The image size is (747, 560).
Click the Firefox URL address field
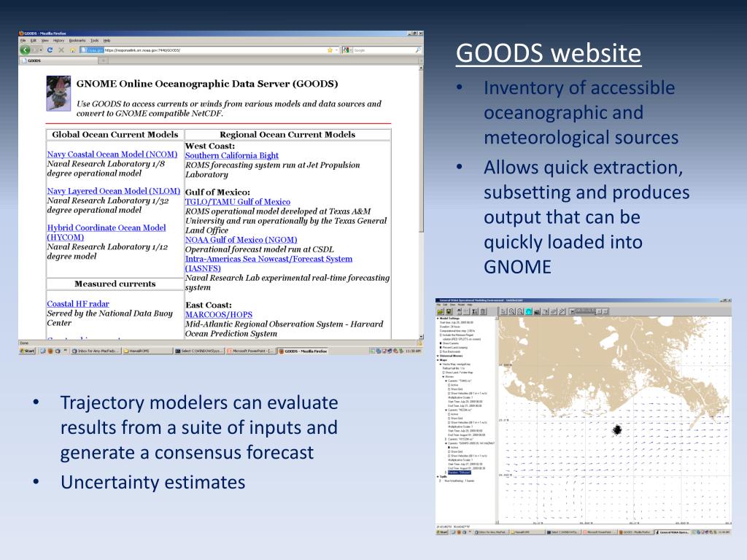(209, 50)
